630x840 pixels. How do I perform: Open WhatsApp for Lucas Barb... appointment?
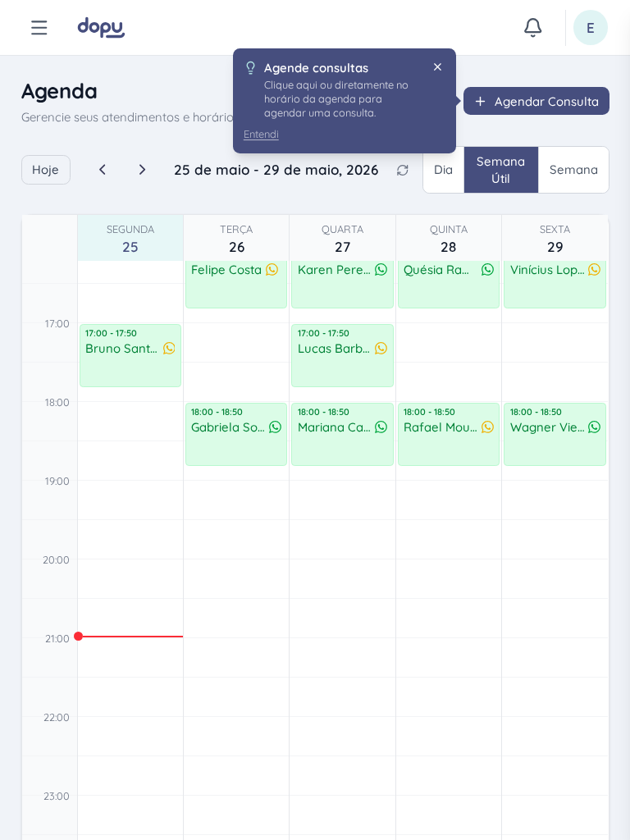[381, 348]
